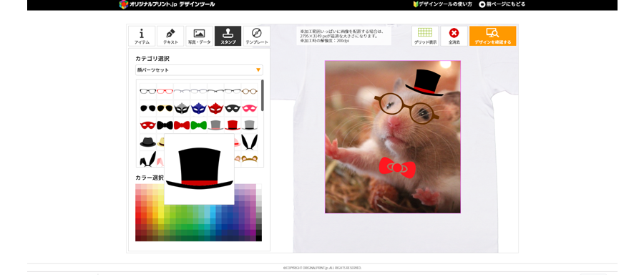The image size is (644, 275).
Task: Select the green bow tie stamp
Action: pyautogui.click(x=198, y=125)
